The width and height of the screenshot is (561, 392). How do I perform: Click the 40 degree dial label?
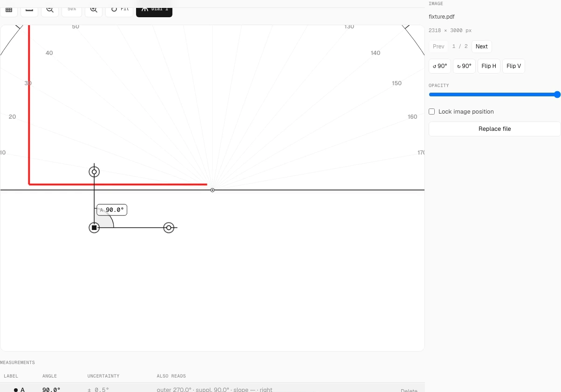pyautogui.click(x=49, y=53)
